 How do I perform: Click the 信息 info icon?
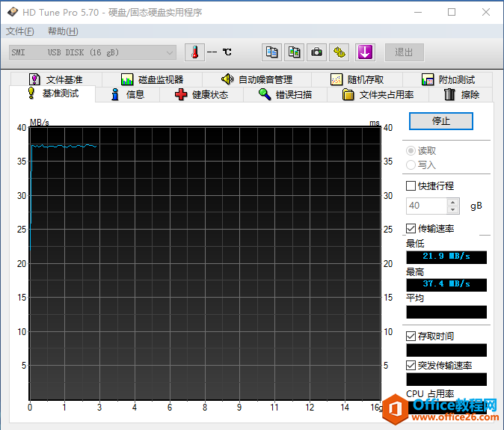pyautogui.click(x=114, y=94)
